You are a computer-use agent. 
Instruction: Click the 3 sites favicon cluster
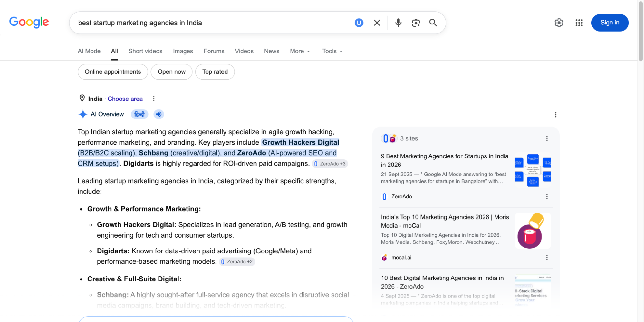pyautogui.click(x=389, y=138)
